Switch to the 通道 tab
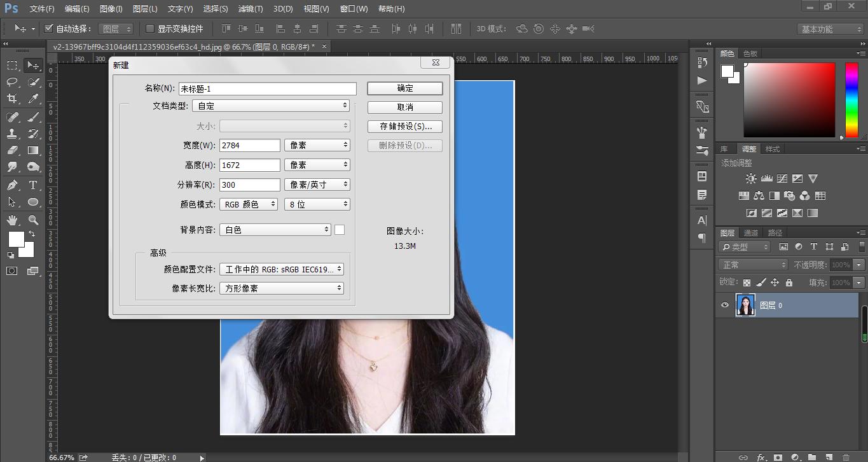868x462 pixels. [x=751, y=233]
